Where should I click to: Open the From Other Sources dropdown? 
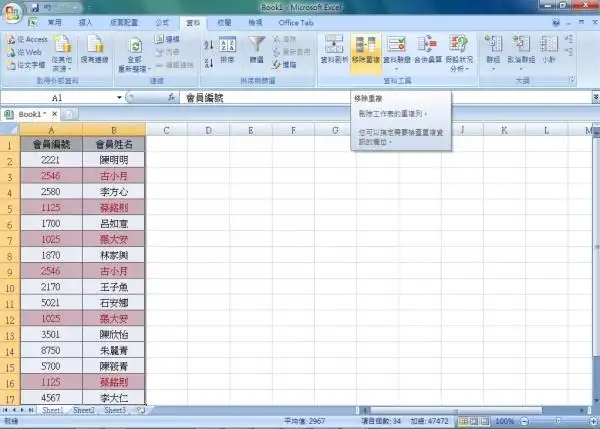point(62,53)
